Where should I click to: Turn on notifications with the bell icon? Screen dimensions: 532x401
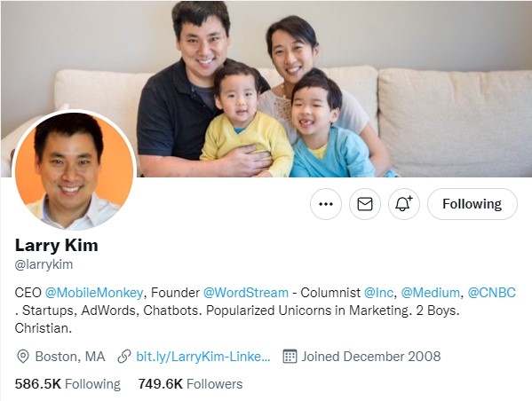404,204
